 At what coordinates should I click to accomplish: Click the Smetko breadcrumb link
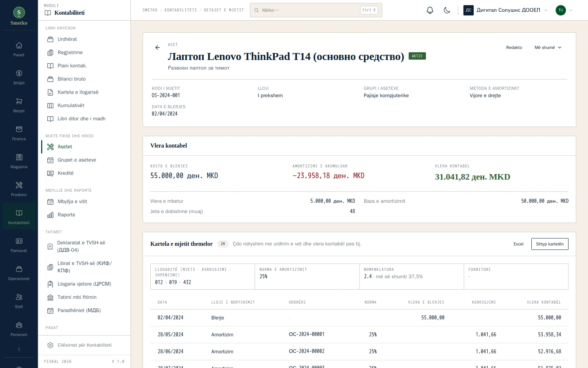pos(150,10)
